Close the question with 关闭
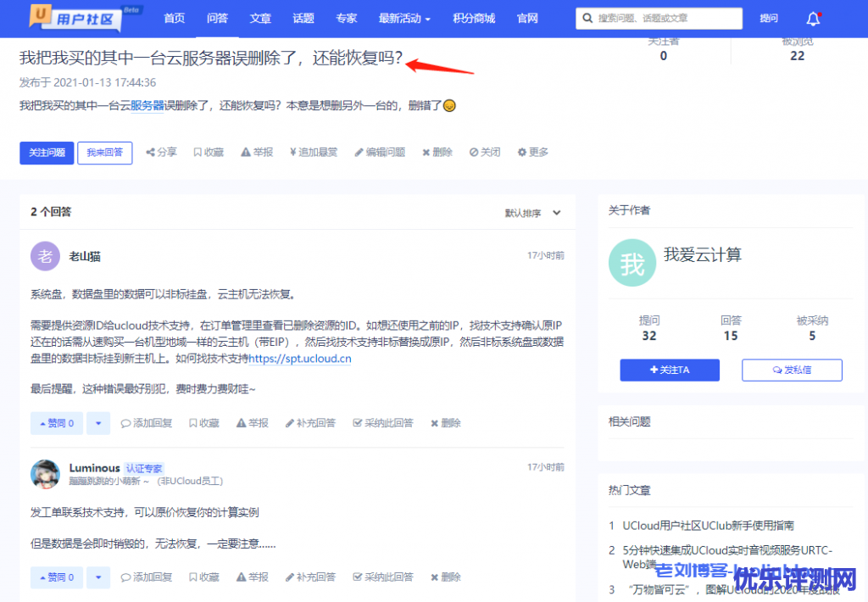This screenshot has height=602, width=868. click(485, 153)
